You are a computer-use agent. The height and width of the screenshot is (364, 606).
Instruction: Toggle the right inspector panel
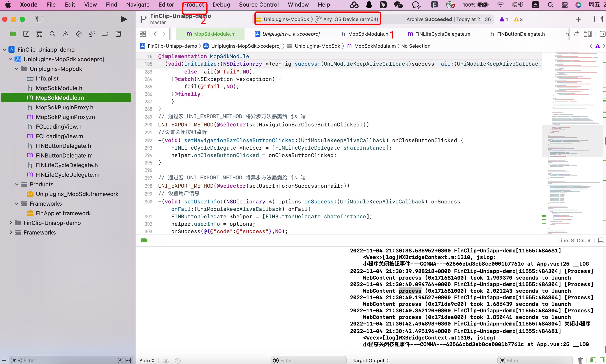pyautogui.click(x=598, y=19)
